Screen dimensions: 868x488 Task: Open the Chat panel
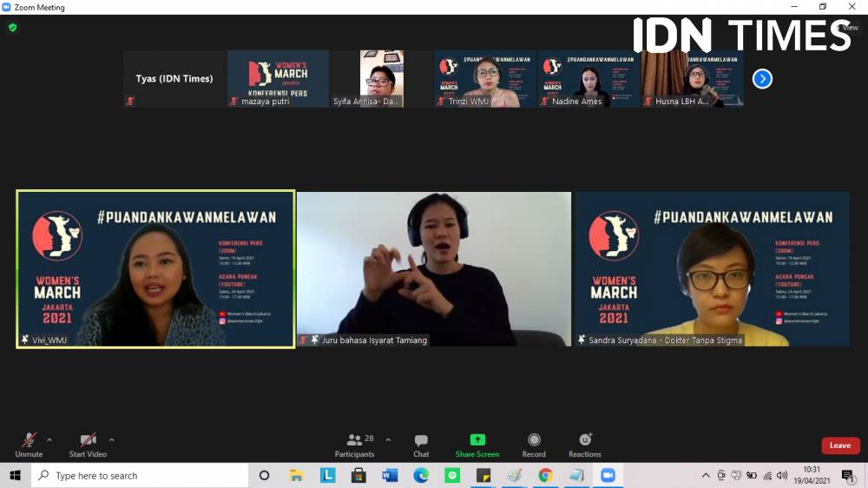pyautogui.click(x=421, y=445)
